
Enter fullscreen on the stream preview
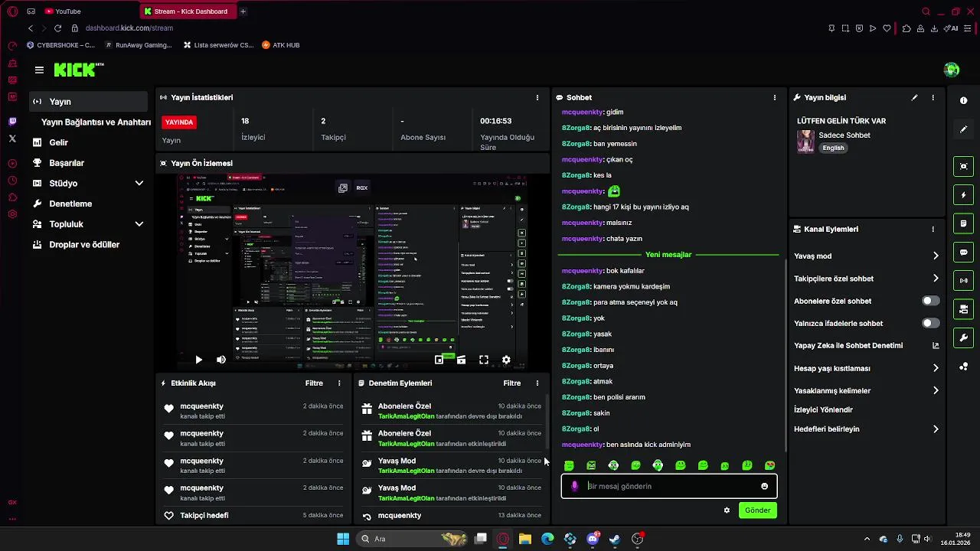click(x=484, y=360)
